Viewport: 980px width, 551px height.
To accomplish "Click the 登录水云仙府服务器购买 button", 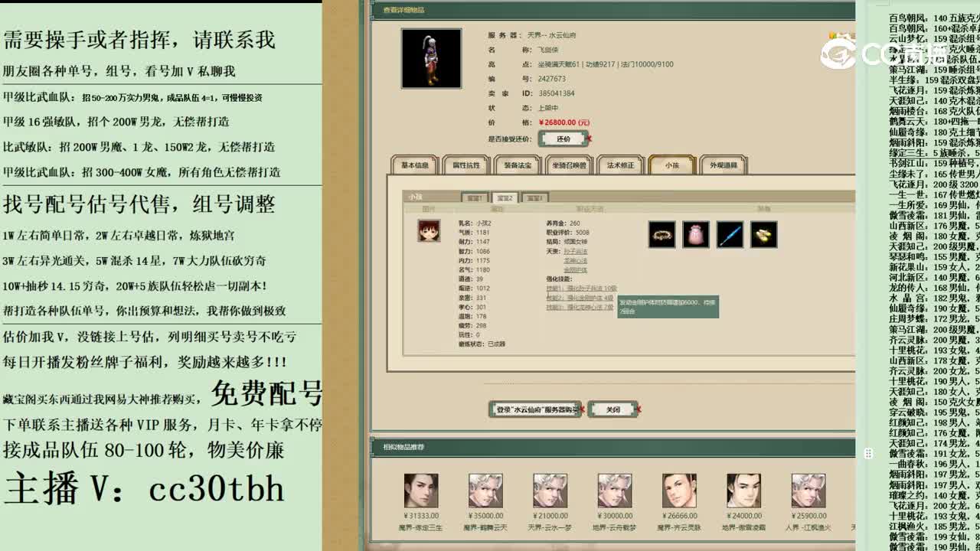I will pyautogui.click(x=534, y=409).
